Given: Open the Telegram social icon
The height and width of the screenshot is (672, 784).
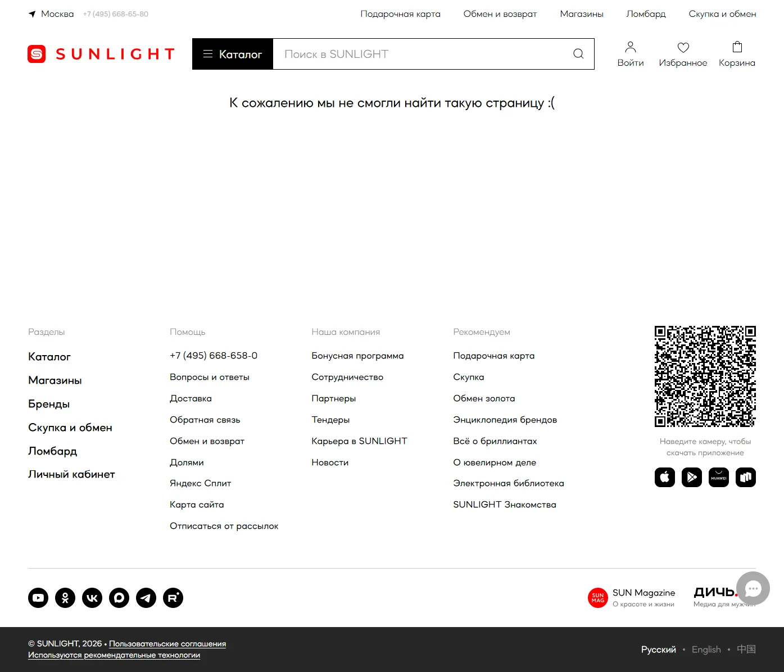Looking at the screenshot, I should (x=146, y=598).
